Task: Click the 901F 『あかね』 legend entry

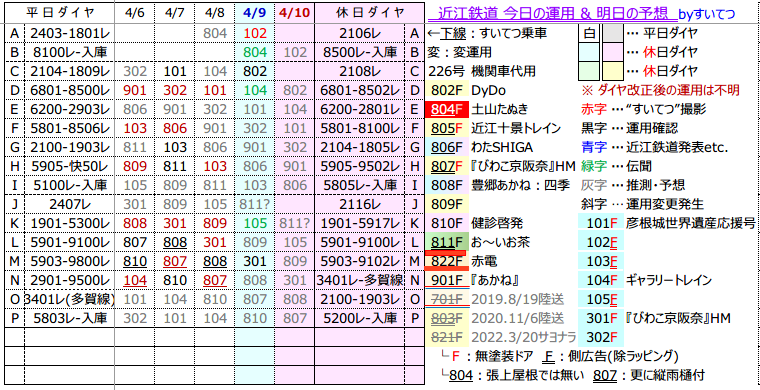Action: [x=473, y=280]
